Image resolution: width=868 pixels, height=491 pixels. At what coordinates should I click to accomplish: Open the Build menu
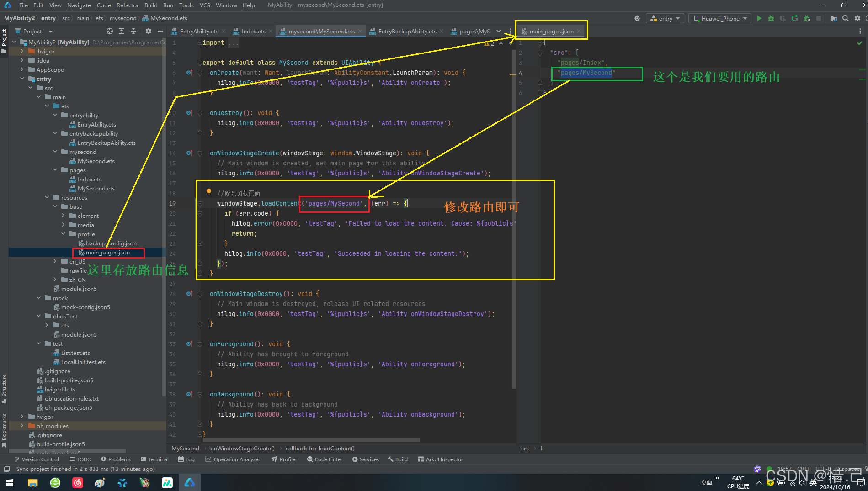(151, 5)
